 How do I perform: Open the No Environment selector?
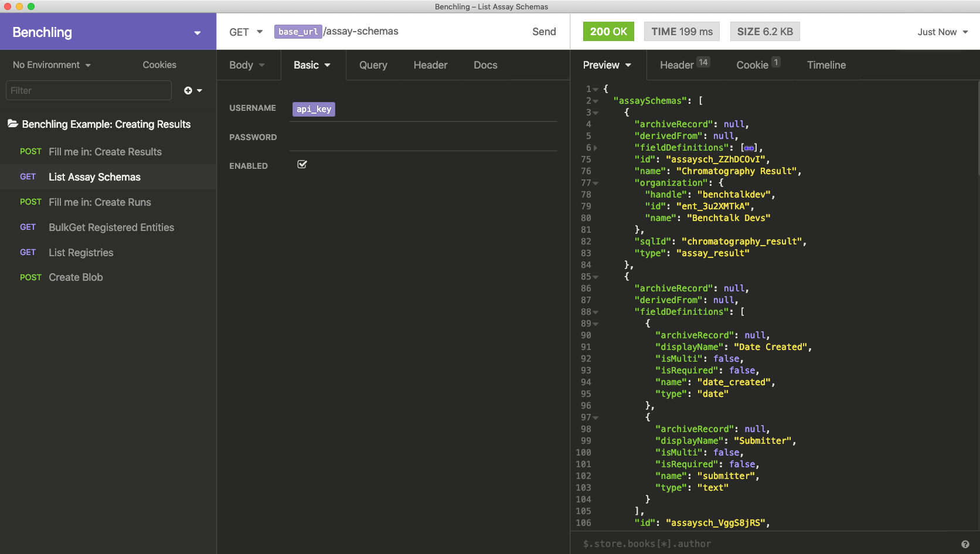[52, 65]
